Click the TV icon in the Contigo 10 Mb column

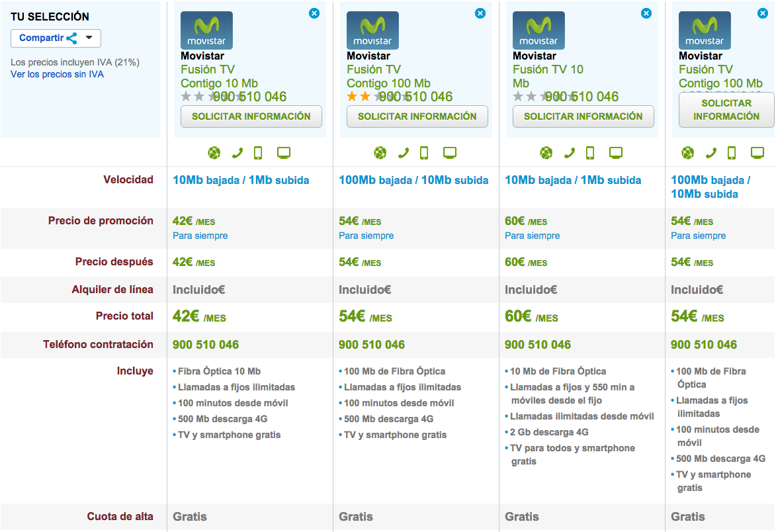coord(284,154)
